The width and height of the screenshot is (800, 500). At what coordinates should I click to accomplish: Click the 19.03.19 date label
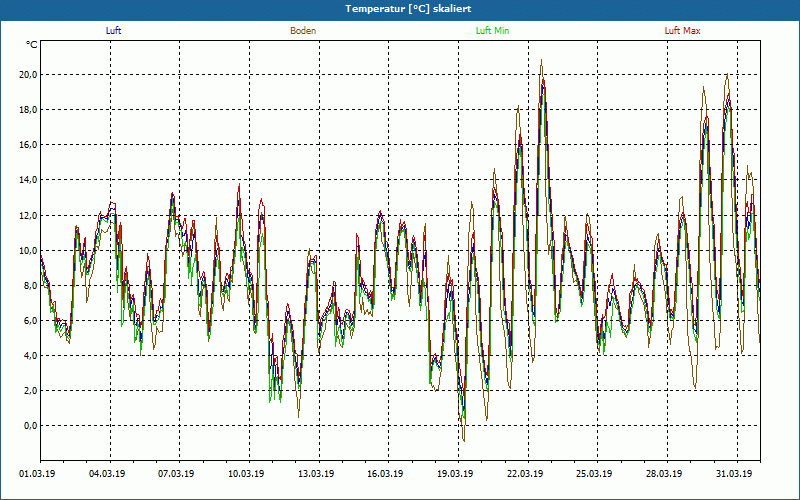[455, 474]
